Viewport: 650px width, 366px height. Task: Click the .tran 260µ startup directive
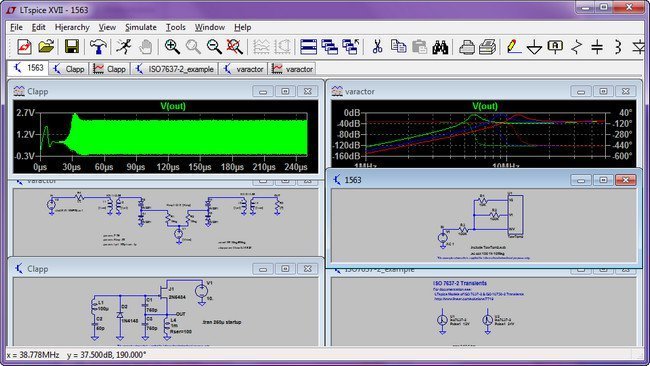(x=222, y=322)
